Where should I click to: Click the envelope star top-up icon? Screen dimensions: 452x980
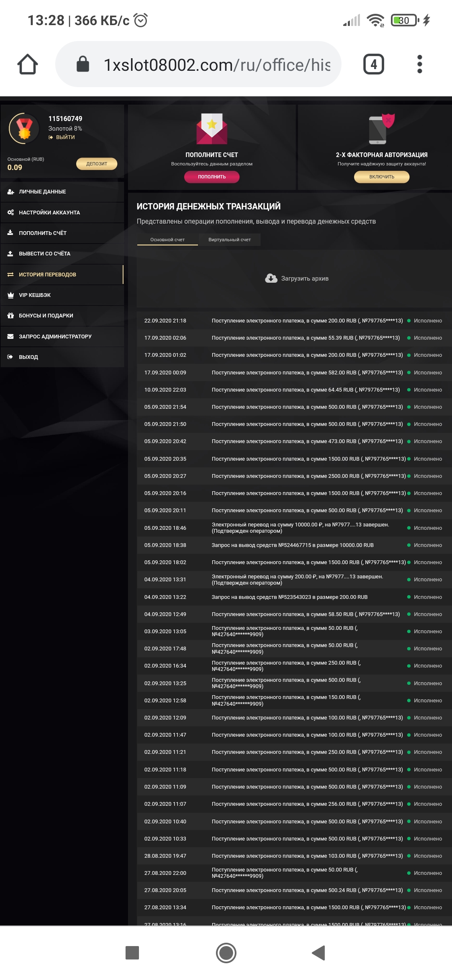pyautogui.click(x=212, y=129)
